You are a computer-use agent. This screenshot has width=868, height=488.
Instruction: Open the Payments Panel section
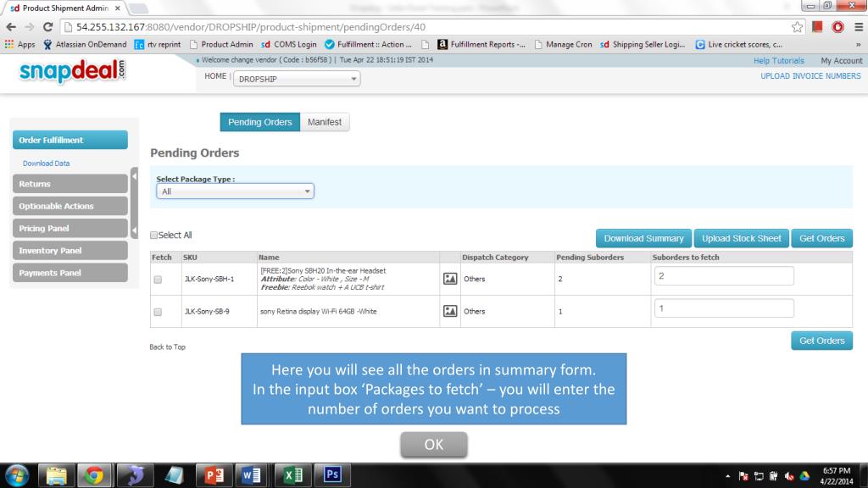[70, 272]
